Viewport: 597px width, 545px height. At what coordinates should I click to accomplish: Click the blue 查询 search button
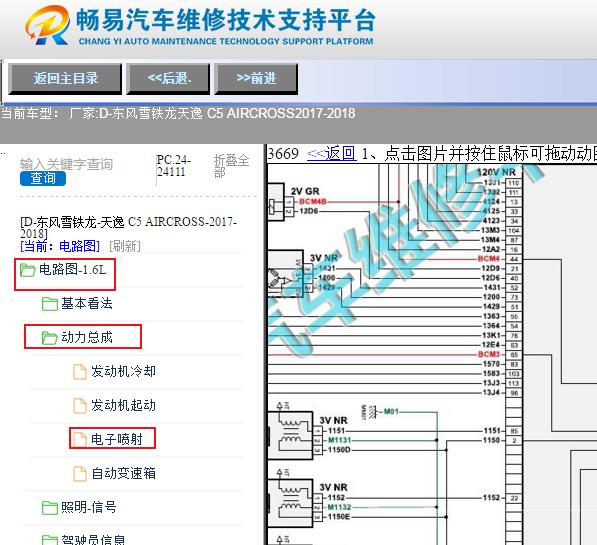(x=43, y=178)
